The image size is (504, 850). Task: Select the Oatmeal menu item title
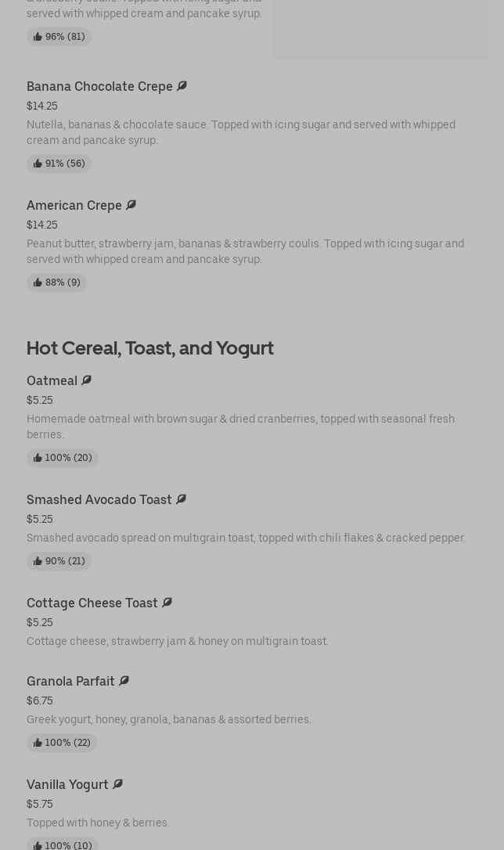coord(52,380)
